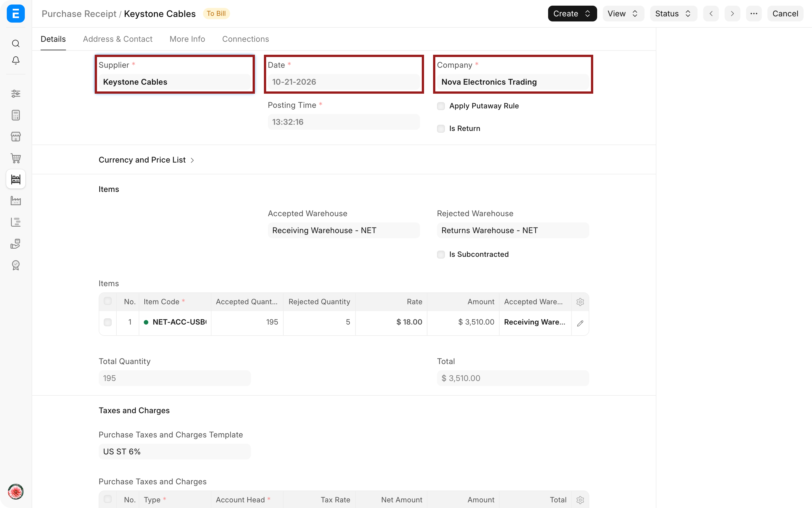Open the View dropdown

[x=623, y=14]
